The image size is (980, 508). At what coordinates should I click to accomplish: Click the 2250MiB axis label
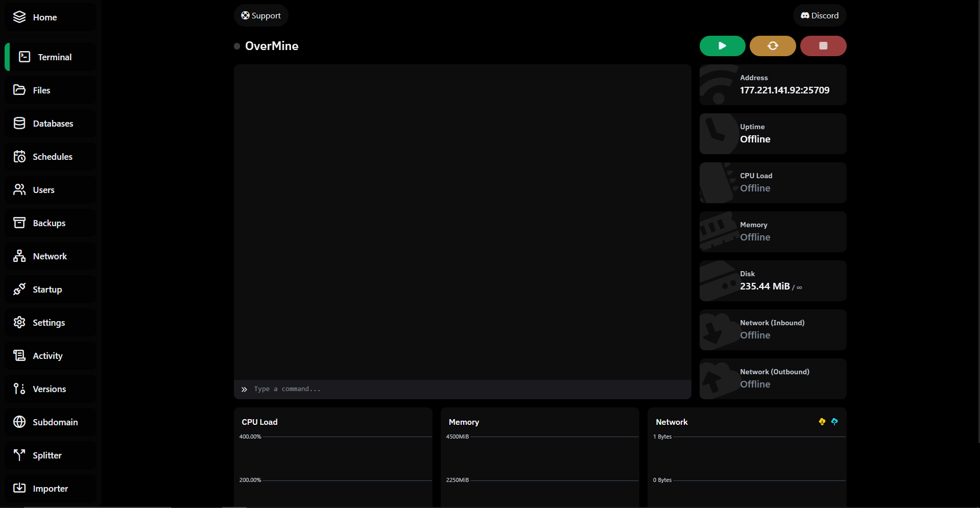point(457,480)
